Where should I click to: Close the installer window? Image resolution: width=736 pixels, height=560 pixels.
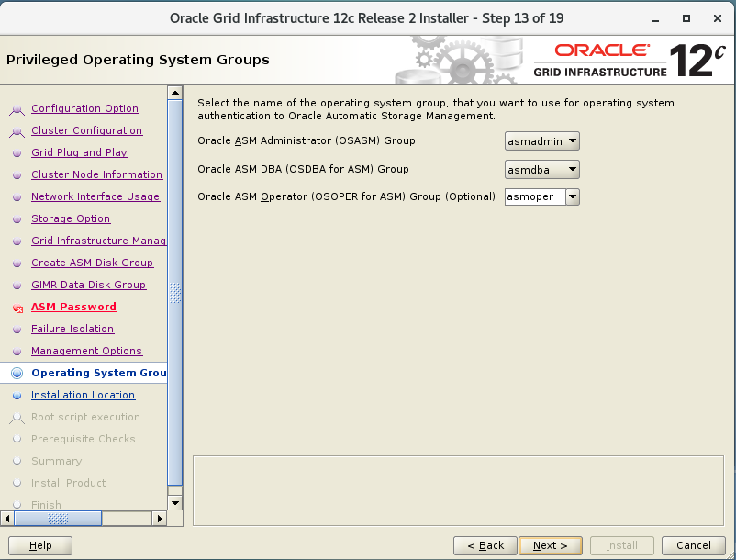(x=718, y=18)
